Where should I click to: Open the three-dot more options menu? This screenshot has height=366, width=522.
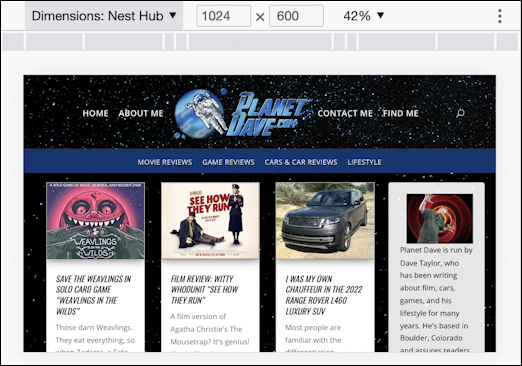(x=499, y=16)
